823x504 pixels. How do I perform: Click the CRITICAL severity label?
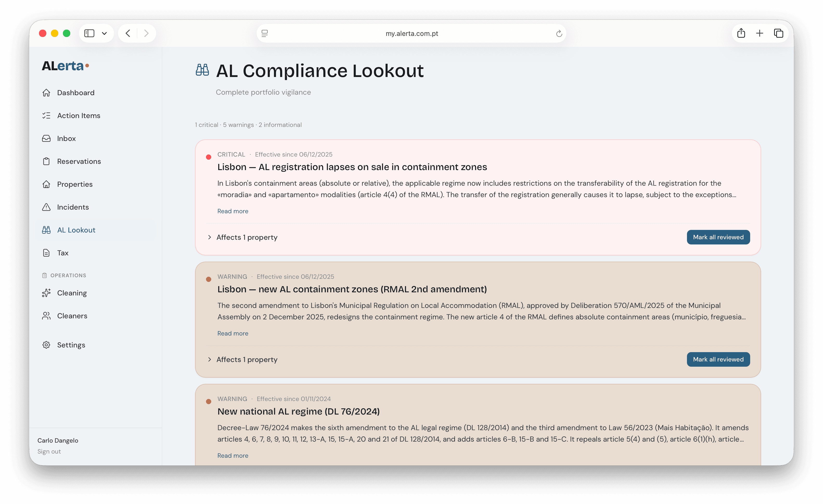point(231,154)
